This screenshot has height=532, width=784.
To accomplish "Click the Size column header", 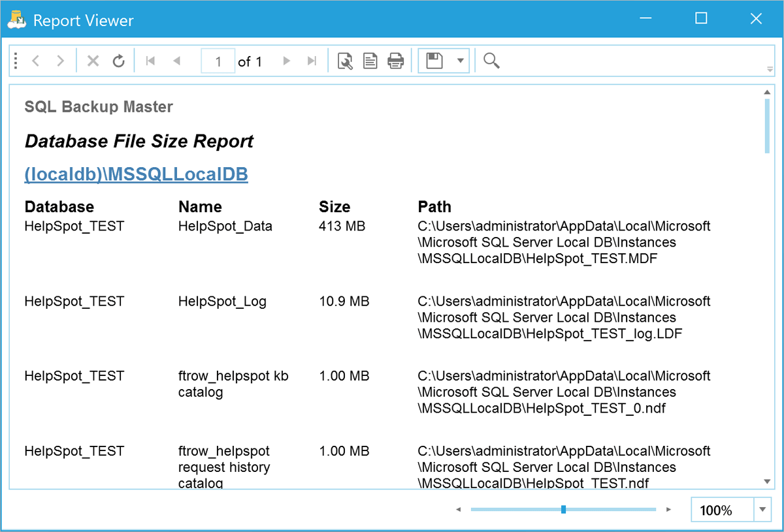I will (335, 207).
